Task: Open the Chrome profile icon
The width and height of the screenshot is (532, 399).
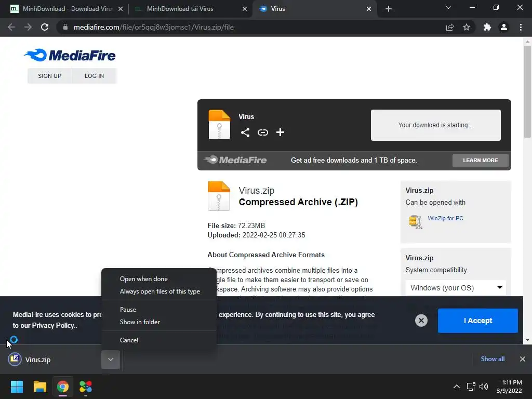Action: coord(504,27)
